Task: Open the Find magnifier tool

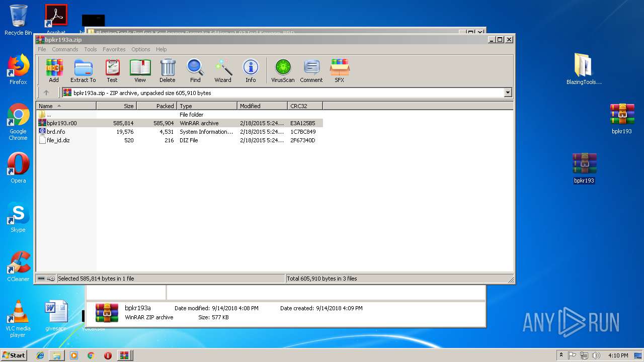Action: pyautogui.click(x=195, y=70)
